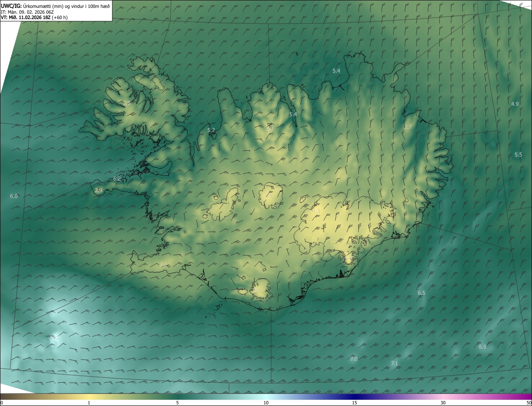The width and height of the screenshot is (532, 406).
Task: Click the '7.0' value label
Action: pyautogui.click(x=354, y=359)
